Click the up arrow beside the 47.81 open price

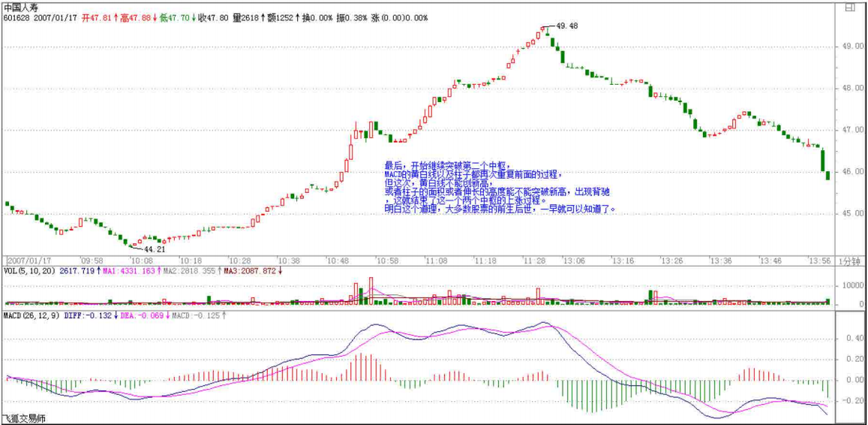pos(116,17)
